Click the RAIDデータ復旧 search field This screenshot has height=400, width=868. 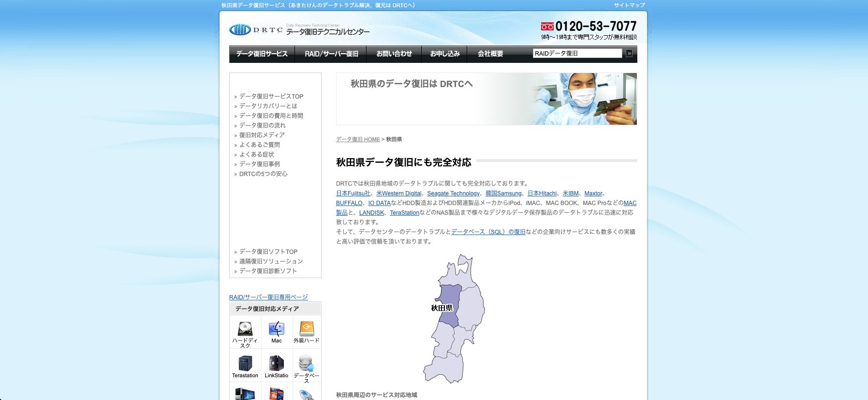pyautogui.click(x=577, y=53)
